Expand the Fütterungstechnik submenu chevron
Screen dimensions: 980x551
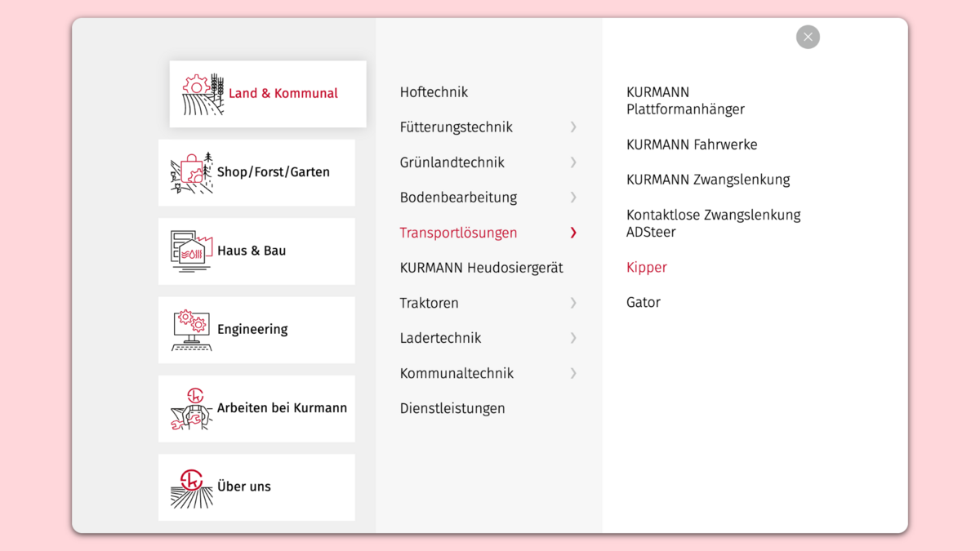(x=573, y=127)
